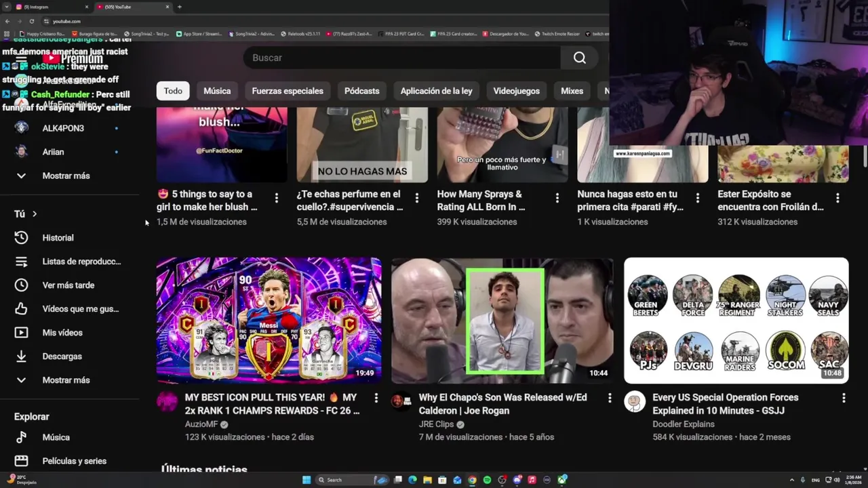Go to AuzioMF channel name link
This screenshot has height=488, width=868.
tap(201, 424)
